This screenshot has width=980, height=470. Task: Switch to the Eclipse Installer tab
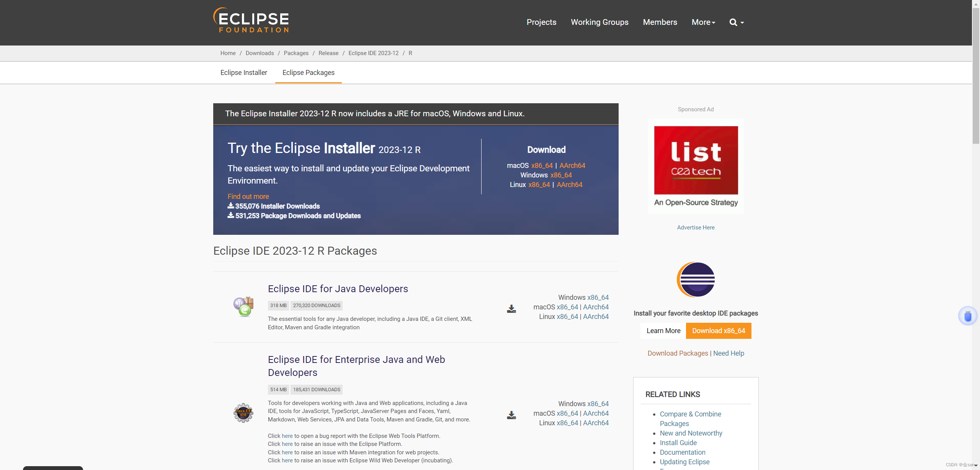click(x=244, y=73)
